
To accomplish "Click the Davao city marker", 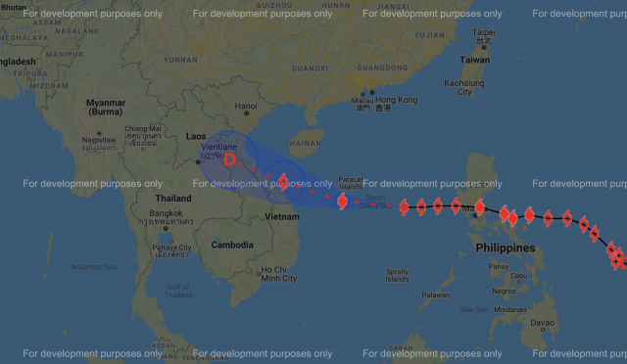I will 543,330.
